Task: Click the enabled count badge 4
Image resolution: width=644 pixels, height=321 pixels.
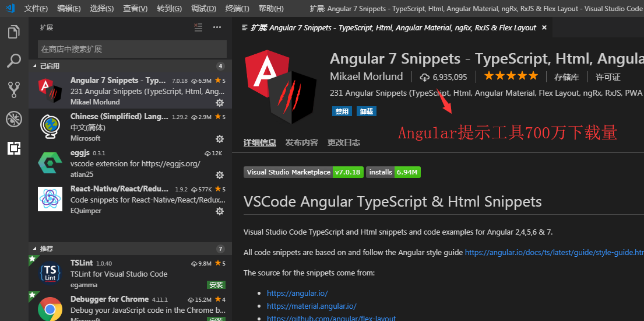Action: 220,66
